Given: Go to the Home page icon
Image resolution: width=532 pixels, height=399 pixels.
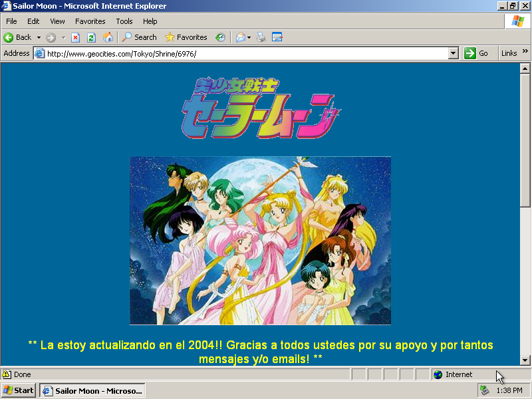Looking at the screenshot, I should click(108, 37).
